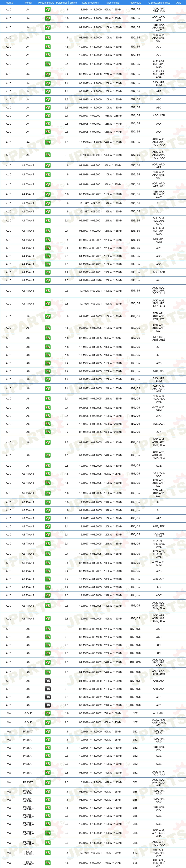Click petrol icon for A4 Avant 1.8 03.1996 row
Screen dimensions: 186x868
pyautogui.click(x=48, y=194)
